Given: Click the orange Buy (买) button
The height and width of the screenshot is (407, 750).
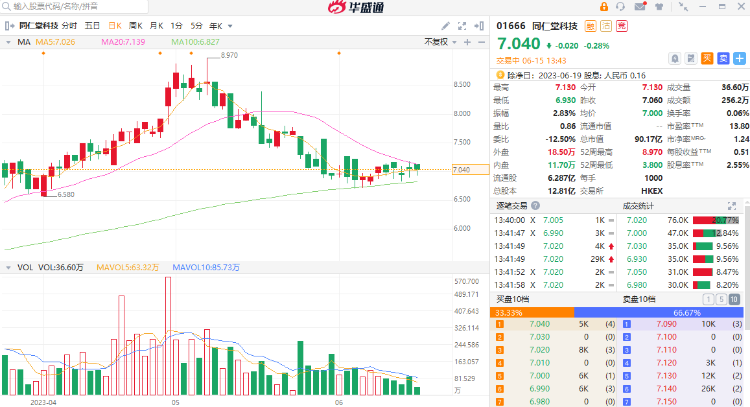Looking at the screenshot, I should 707,59.
